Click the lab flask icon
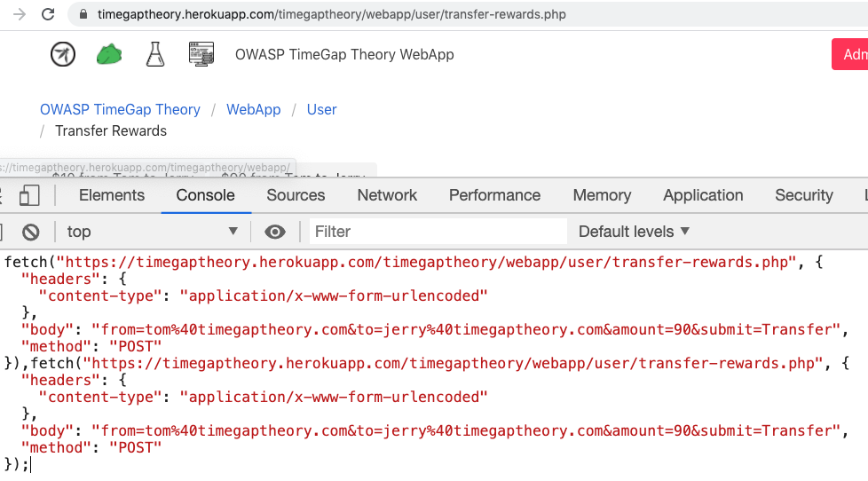 click(x=155, y=54)
